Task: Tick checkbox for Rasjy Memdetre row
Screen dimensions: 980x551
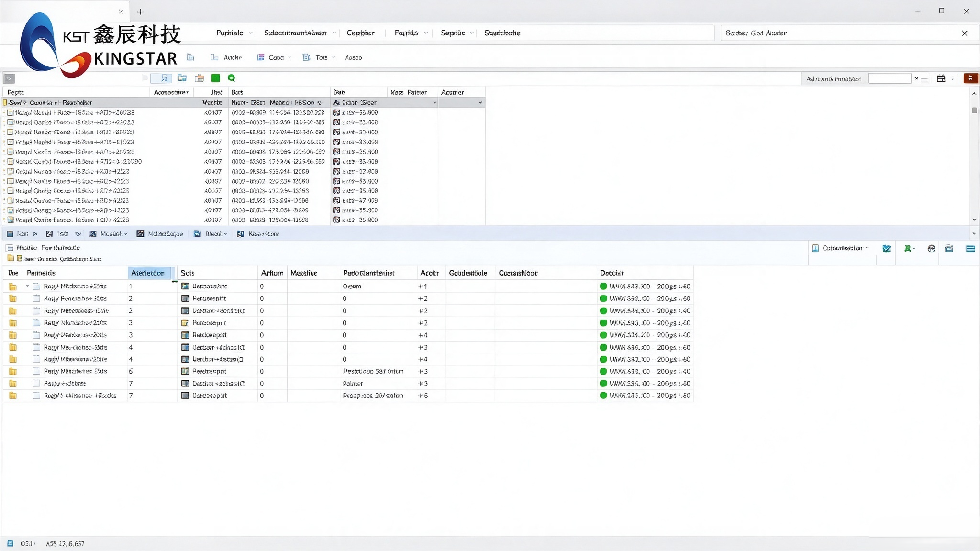Action: pos(36,323)
